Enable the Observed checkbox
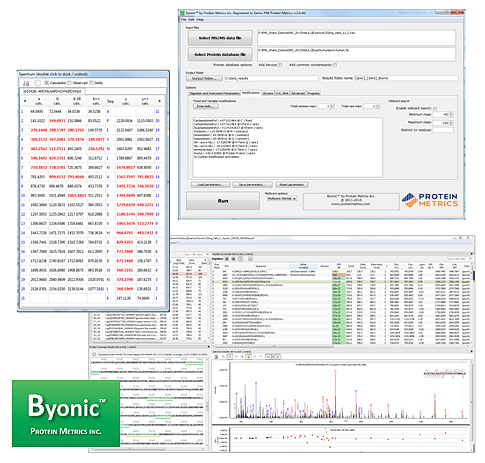The image size is (485, 463). tap(69, 83)
